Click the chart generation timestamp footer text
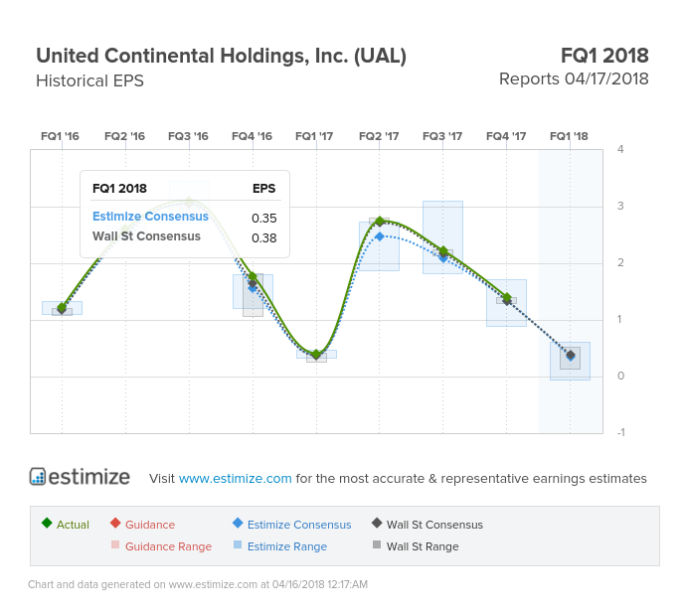Viewport: 681px width, 616px height. point(198,584)
